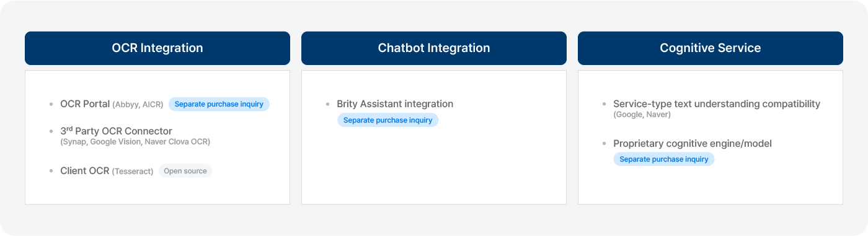Click the (Abbyy, AICR) label
Screen dimensions: 868x236
pos(138,105)
